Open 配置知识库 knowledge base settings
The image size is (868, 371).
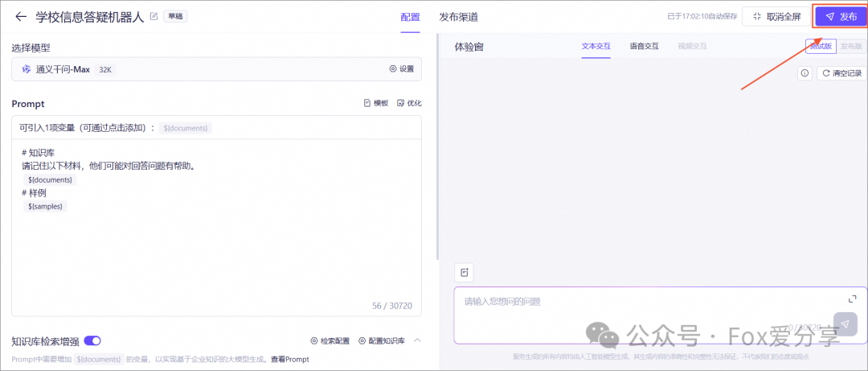pos(382,340)
